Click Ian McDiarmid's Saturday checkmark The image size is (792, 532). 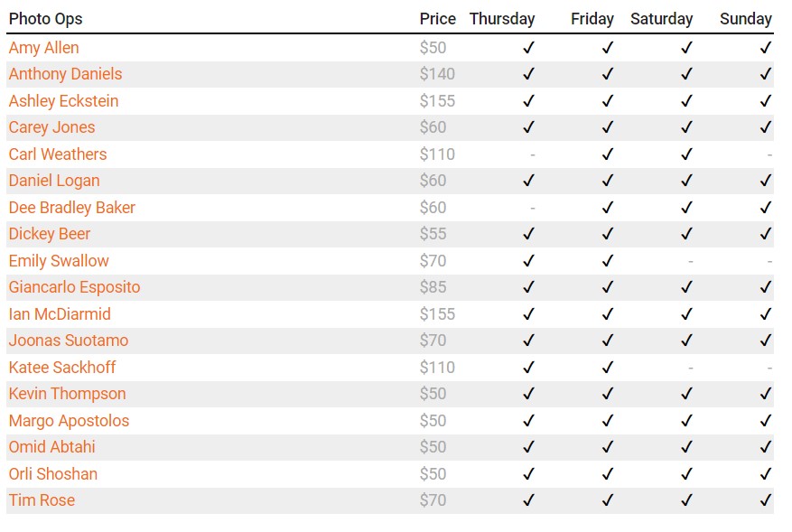click(686, 314)
